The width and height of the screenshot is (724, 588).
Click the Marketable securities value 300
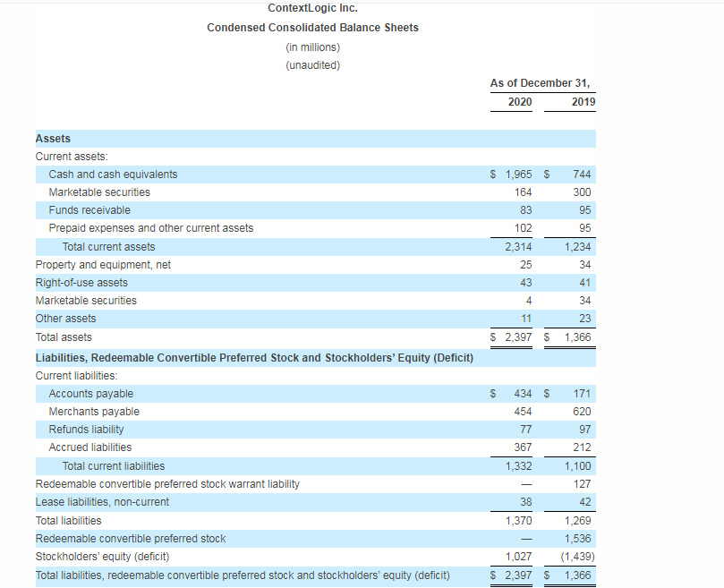click(582, 192)
